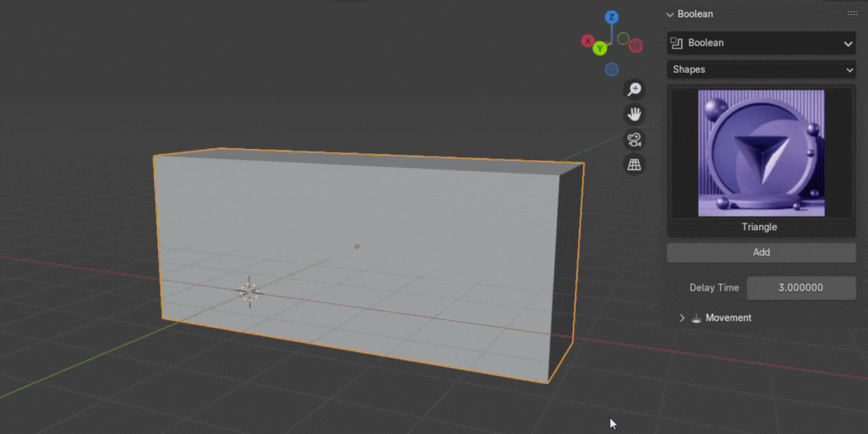Toggle perspective/orthographic grid icon
Viewport: 868px width, 434px height.
634,165
